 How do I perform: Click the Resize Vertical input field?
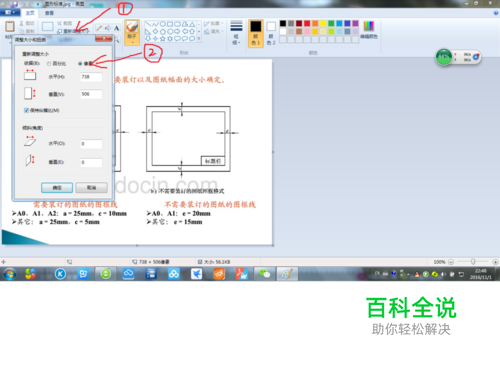pos(91,94)
